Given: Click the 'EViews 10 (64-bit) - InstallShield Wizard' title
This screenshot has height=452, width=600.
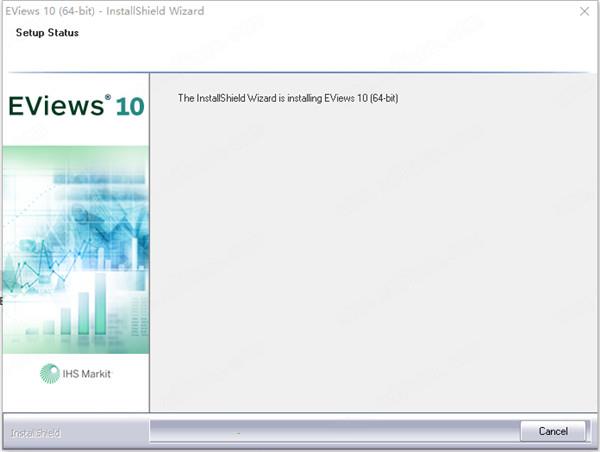Looking at the screenshot, I should pyautogui.click(x=104, y=11).
